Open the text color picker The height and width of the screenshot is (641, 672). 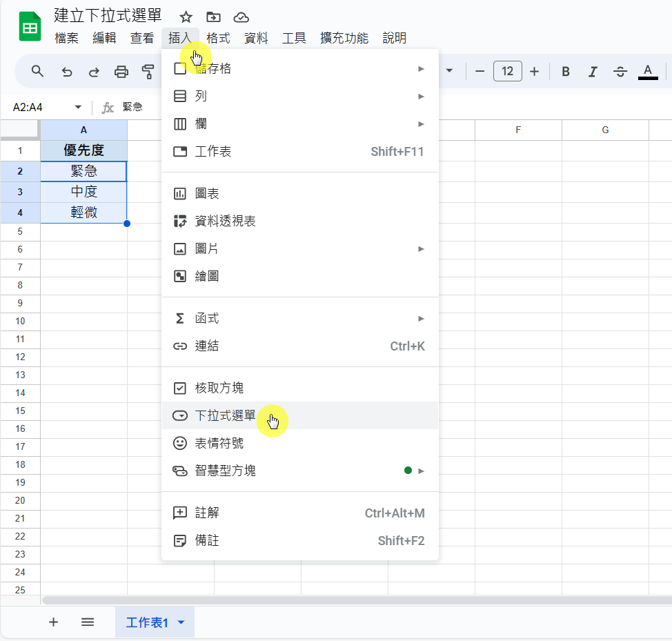[x=647, y=71]
